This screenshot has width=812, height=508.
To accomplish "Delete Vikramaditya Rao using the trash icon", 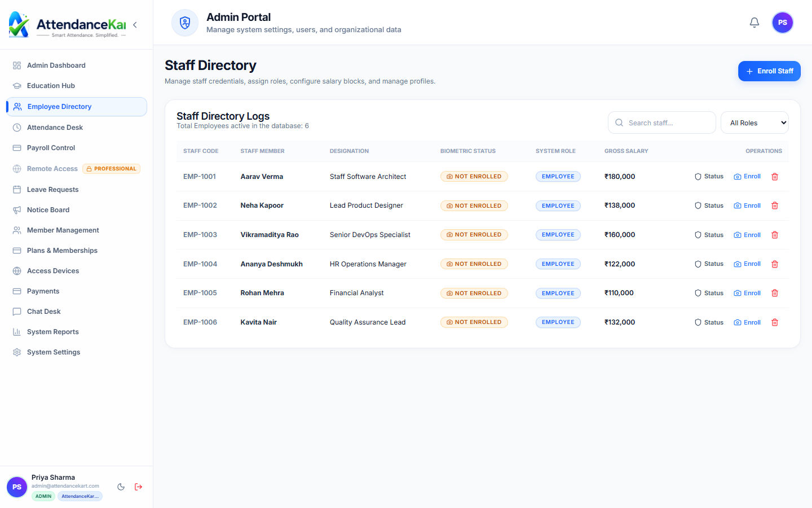I will pos(775,235).
